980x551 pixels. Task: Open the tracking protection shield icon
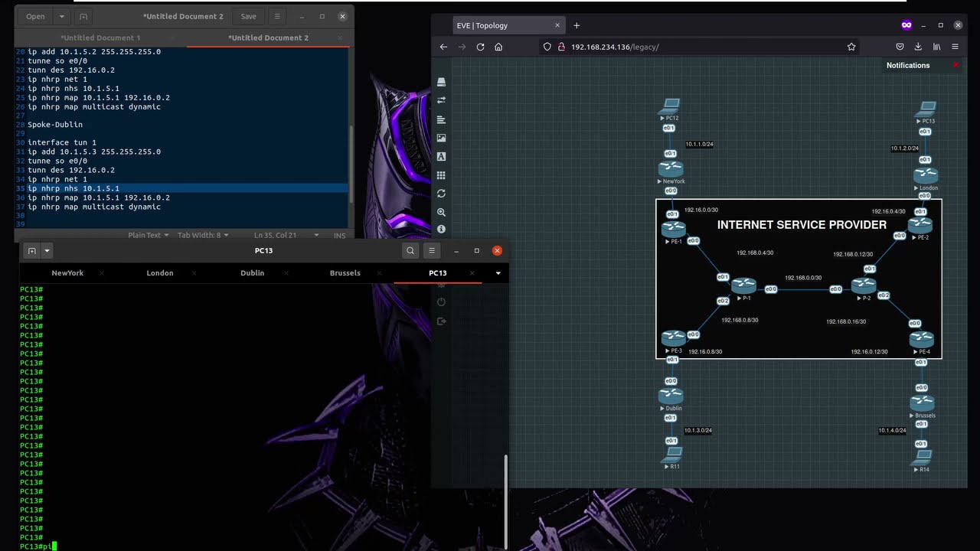pyautogui.click(x=547, y=47)
